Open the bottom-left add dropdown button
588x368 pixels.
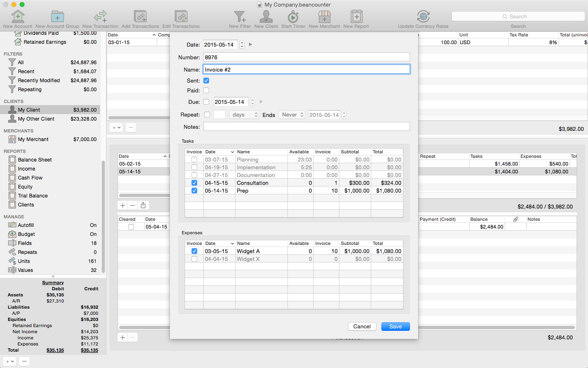point(10,361)
